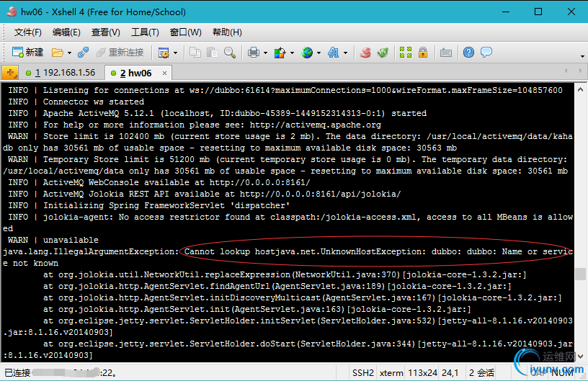Viewport: 588px width, 381px height.
Task: Click the 2 会话 sessions count entry
Action: click(481, 373)
